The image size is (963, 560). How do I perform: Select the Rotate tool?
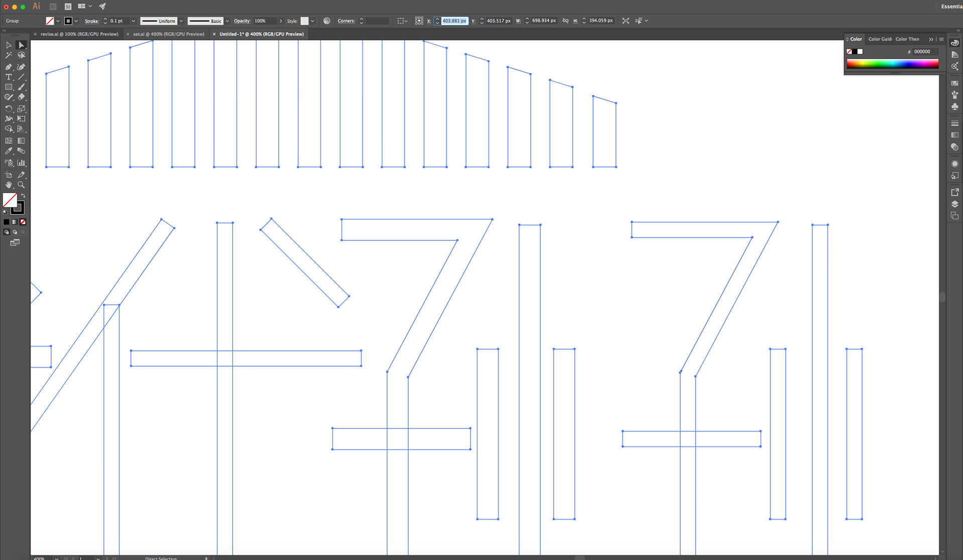tap(9, 109)
